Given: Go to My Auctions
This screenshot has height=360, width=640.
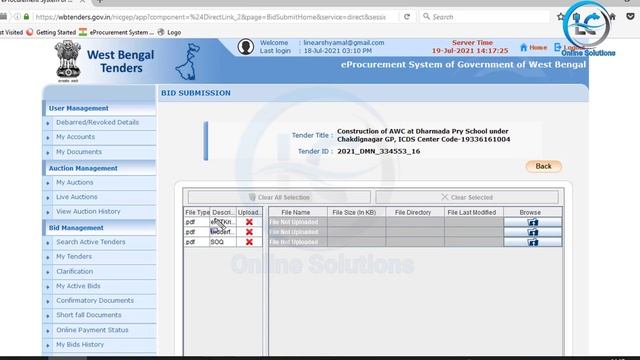Looking at the screenshot, I should click(x=75, y=182).
